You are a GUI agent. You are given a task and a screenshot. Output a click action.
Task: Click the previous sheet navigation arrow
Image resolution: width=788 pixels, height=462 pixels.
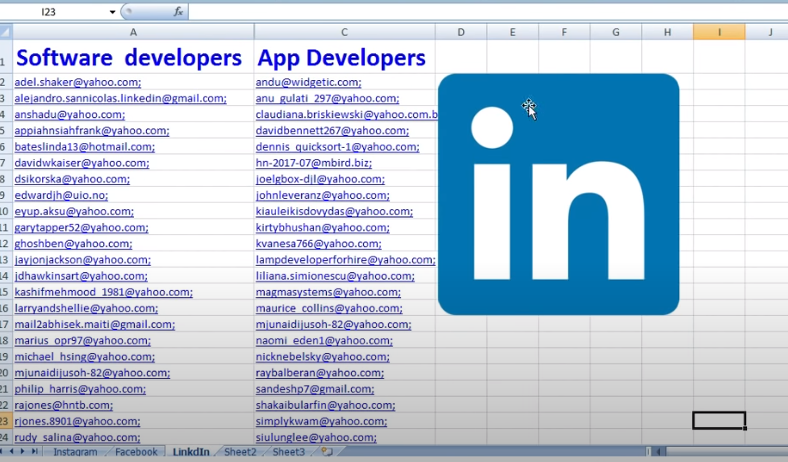tap(12, 451)
